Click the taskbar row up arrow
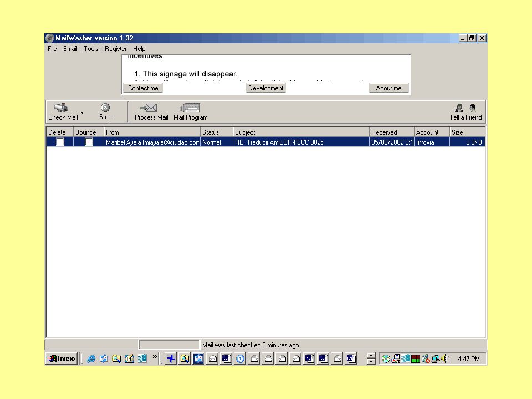The image size is (532, 399). tap(371, 356)
